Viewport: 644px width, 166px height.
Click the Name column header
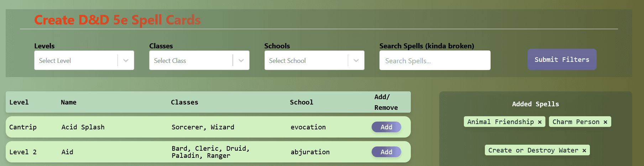(x=68, y=102)
